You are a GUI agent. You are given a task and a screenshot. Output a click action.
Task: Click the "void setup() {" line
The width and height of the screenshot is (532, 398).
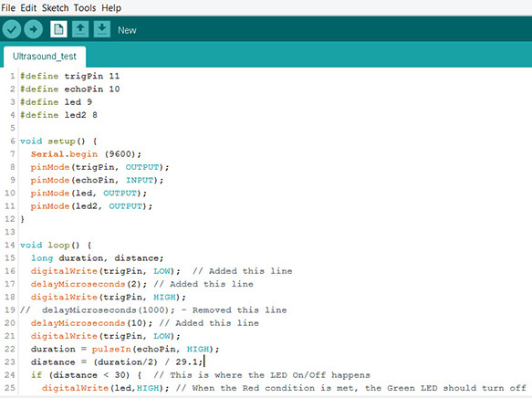(x=58, y=141)
